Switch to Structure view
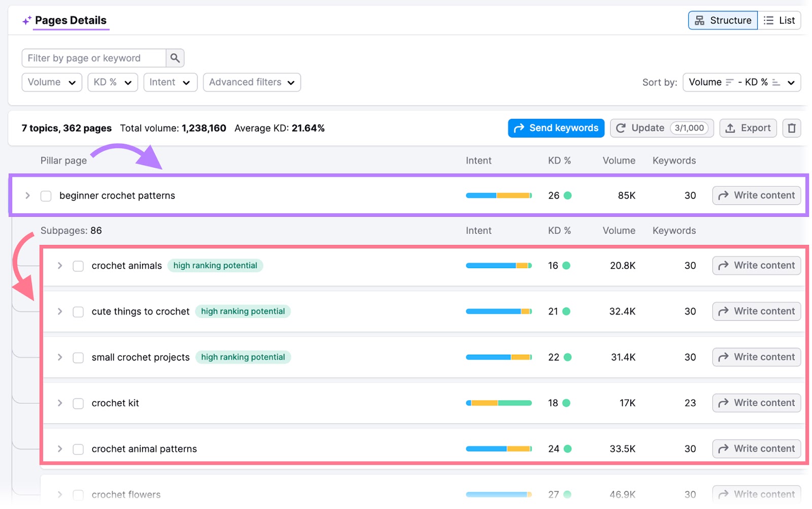 tap(723, 20)
